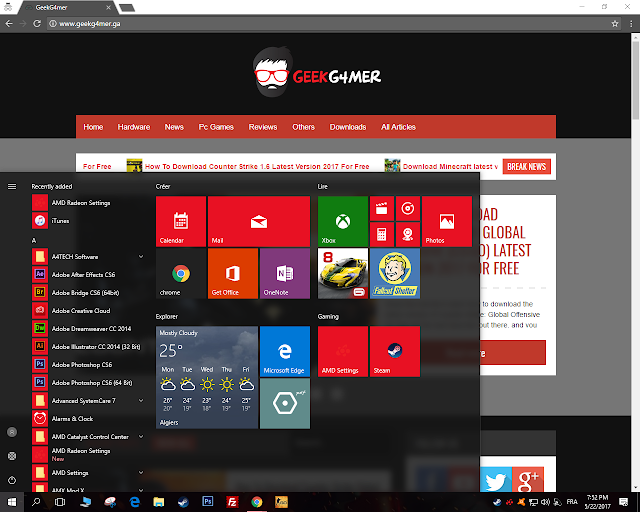Open the user account icon in Start

(x=12, y=432)
